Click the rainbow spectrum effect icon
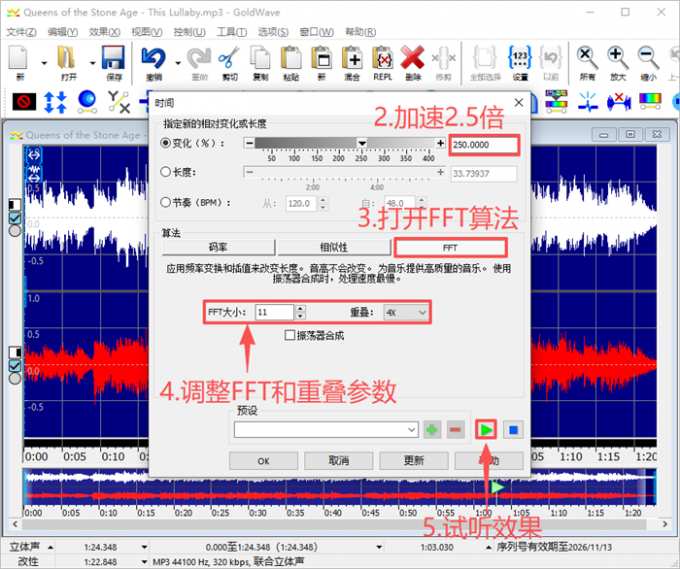The image size is (680, 569). pyautogui.click(x=650, y=102)
